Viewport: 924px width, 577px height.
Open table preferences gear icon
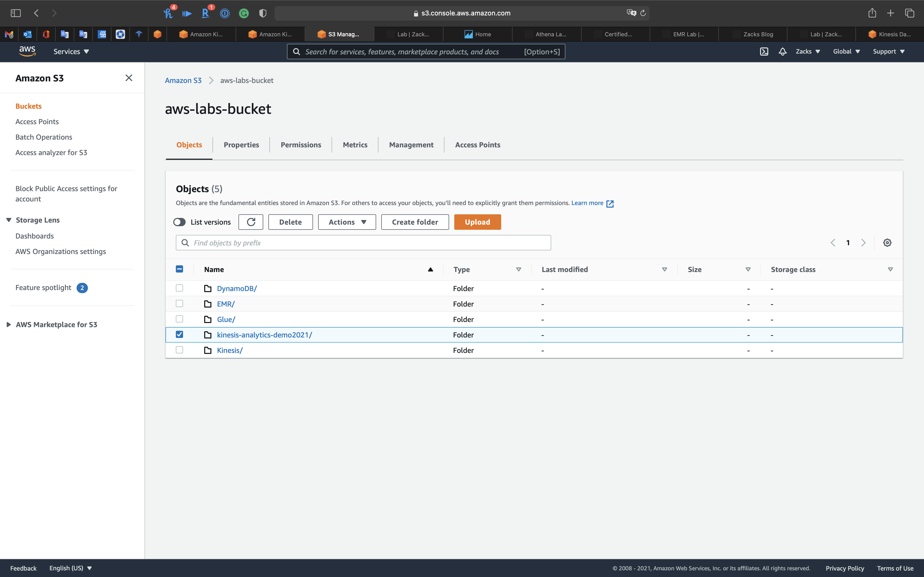click(887, 243)
